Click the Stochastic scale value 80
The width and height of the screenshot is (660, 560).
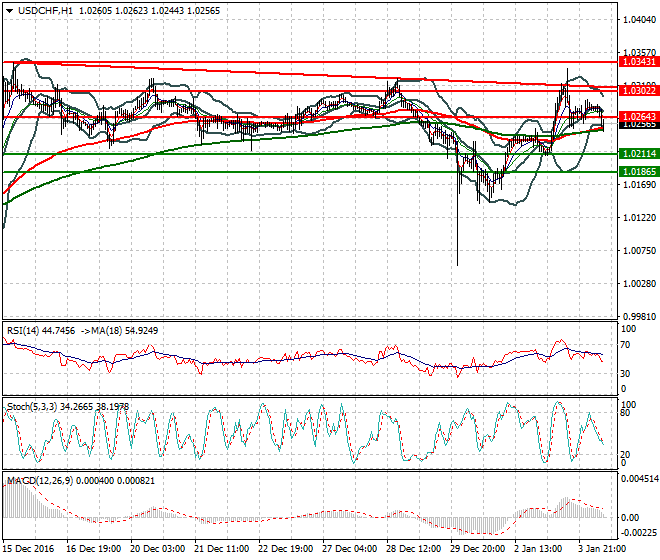pos(625,413)
